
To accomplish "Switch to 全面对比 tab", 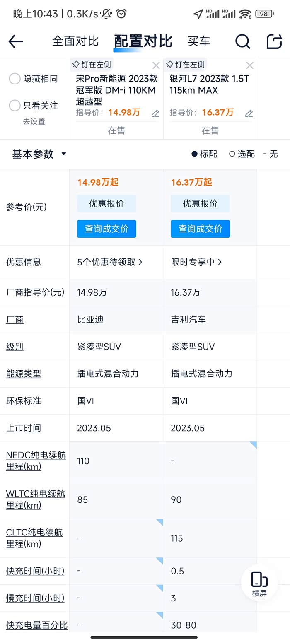I will tap(75, 41).
